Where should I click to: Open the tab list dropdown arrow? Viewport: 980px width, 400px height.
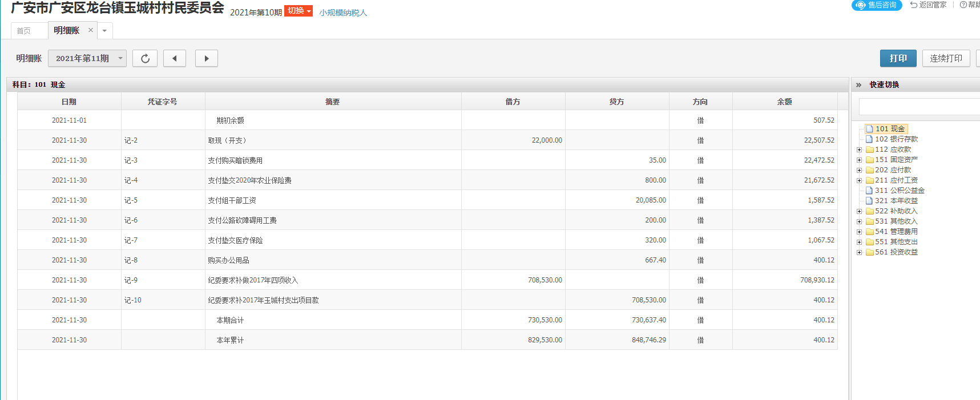[x=104, y=31]
